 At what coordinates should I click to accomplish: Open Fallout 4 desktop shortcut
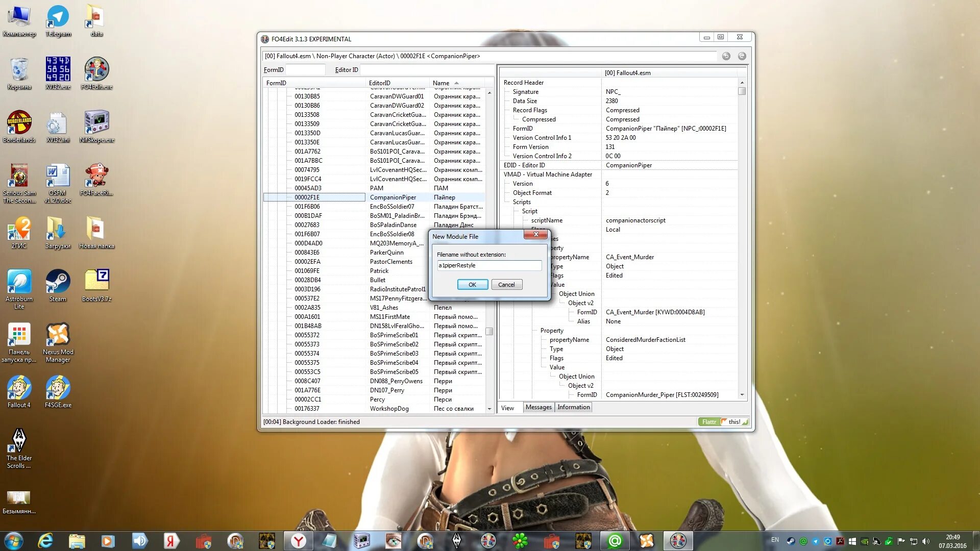point(19,392)
